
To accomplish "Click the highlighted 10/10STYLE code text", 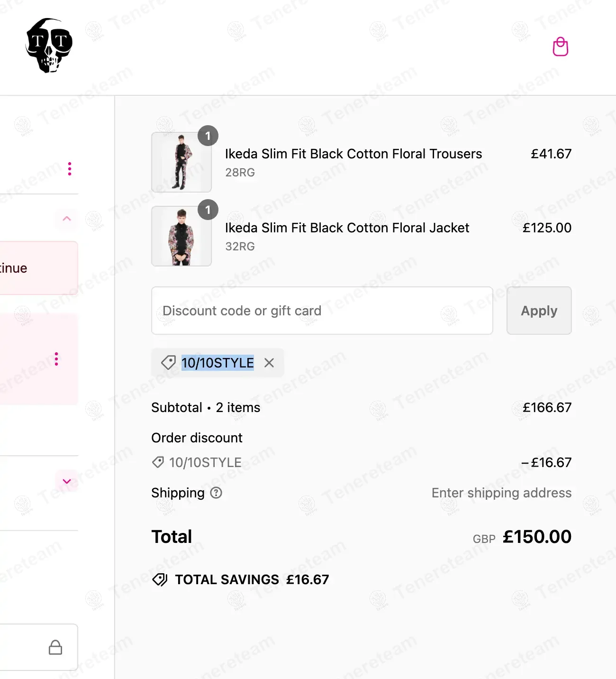I will pos(217,363).
